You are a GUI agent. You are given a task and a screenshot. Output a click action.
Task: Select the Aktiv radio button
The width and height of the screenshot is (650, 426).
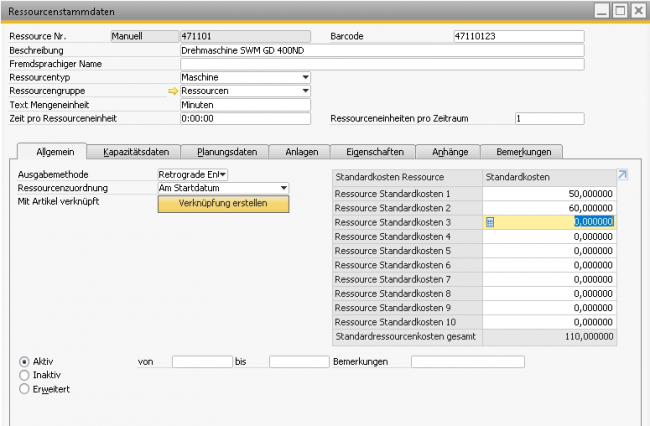[x=24, y=361]
